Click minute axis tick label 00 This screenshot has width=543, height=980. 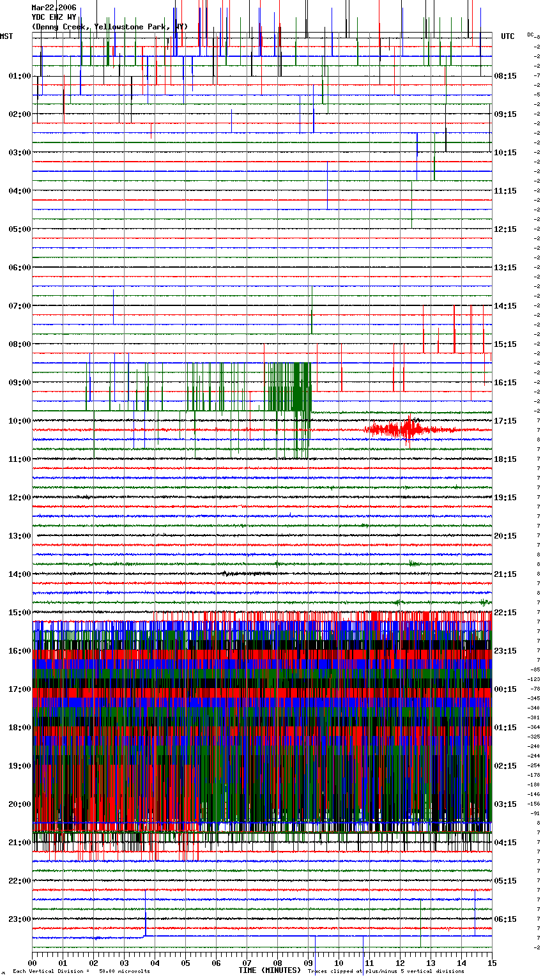(32, 963)
